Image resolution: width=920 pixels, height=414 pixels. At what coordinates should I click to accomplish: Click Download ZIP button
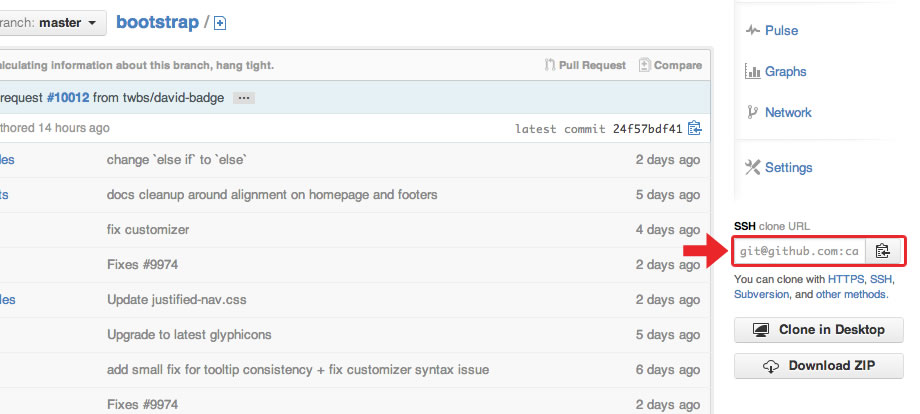818,366
